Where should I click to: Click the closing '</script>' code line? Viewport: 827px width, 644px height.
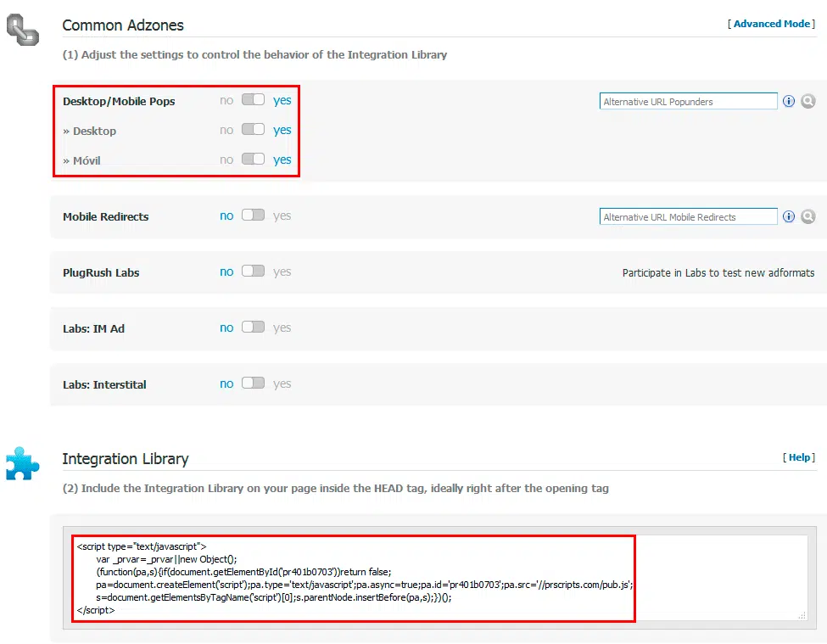96,610
